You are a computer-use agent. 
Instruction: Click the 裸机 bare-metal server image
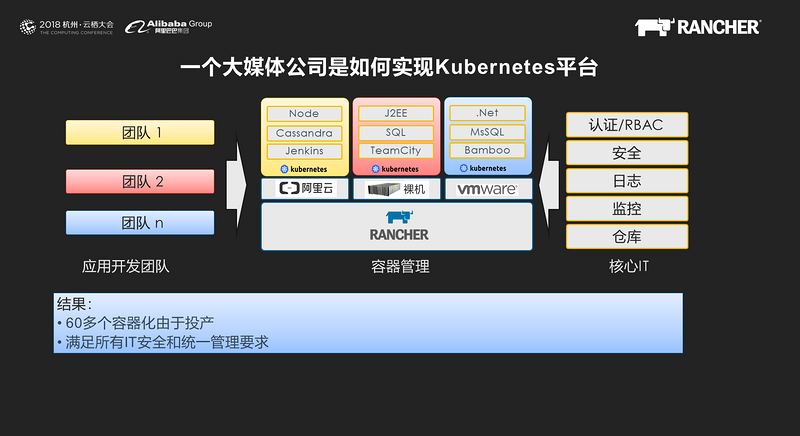tap(384, 189)
